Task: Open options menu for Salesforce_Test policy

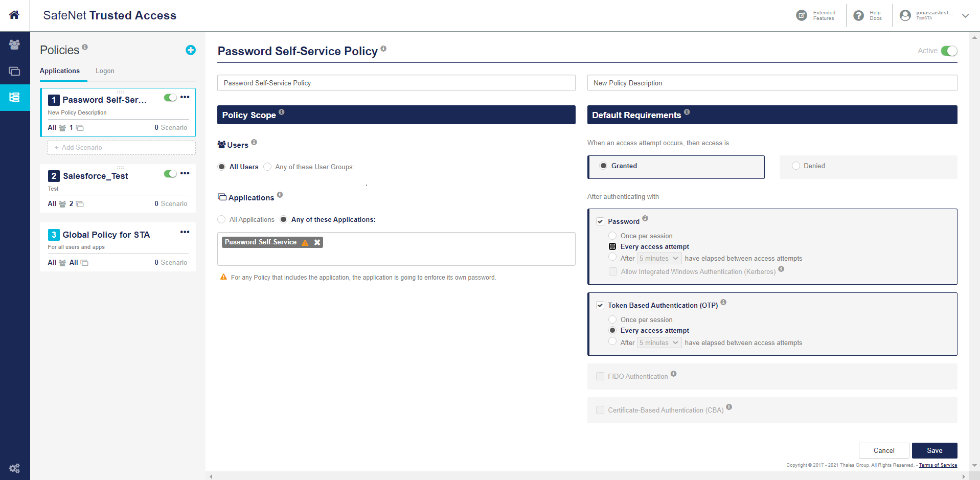Action: (185, 173)
